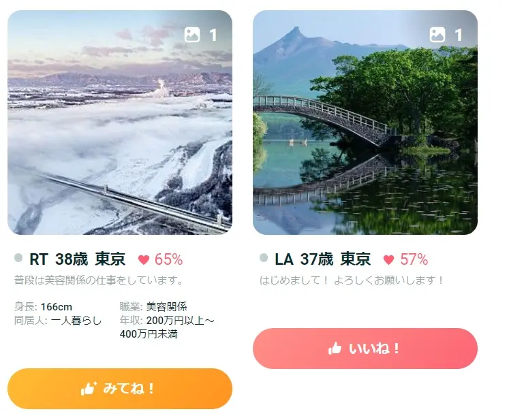Click the 年収 200万円以上 income detail
509x420 pixels.
[167, 327]
